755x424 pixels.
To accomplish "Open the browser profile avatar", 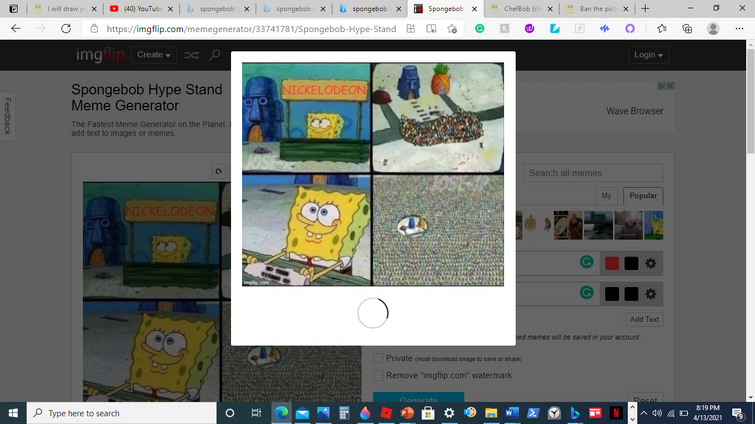I will [x=713, y=29].
